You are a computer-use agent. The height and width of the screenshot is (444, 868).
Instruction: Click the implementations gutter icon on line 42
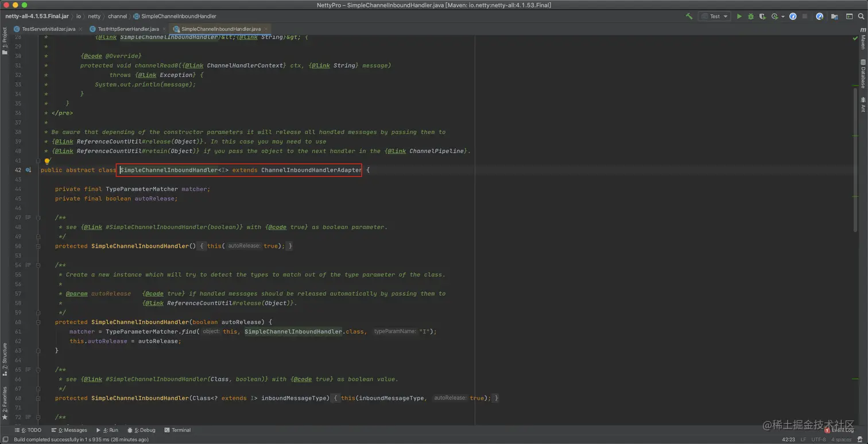pos(28,170)
